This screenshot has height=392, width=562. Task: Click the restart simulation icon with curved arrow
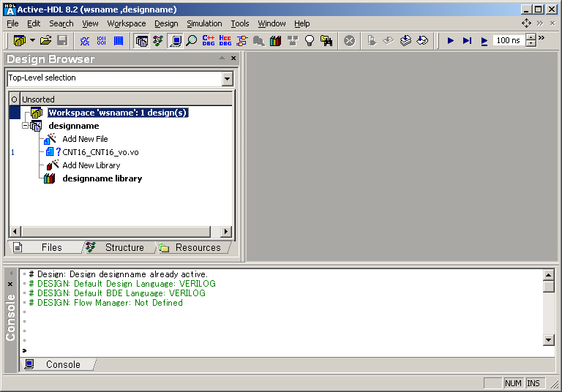pos(422,41)
